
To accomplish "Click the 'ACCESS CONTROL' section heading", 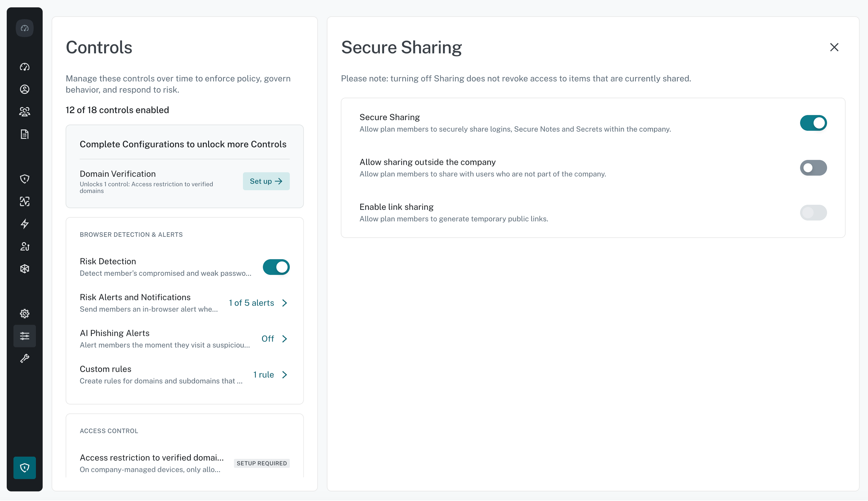I will click(x=109, y=431).
